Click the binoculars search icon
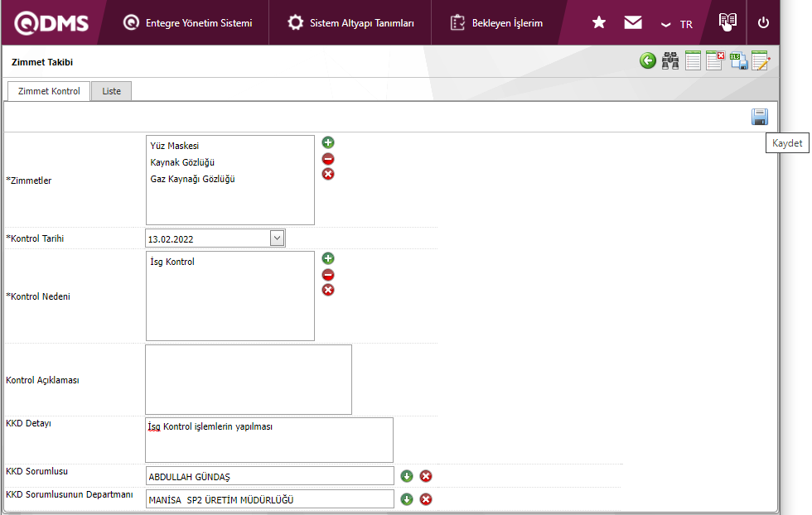Image resolution: width=812 pixels, height=515 pixels. coord(670,60)
